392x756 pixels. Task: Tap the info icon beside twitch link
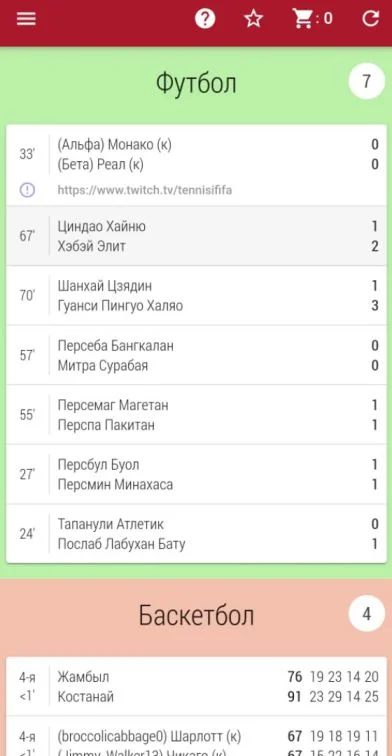27,190
